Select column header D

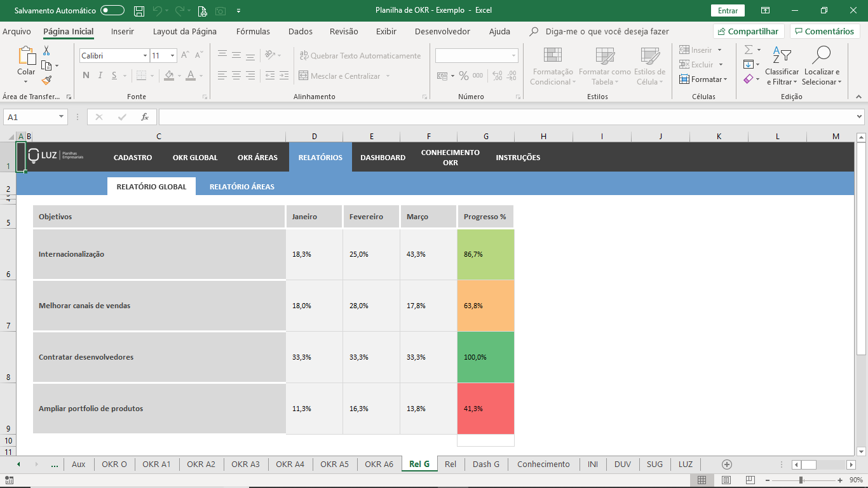coord(315,137)
